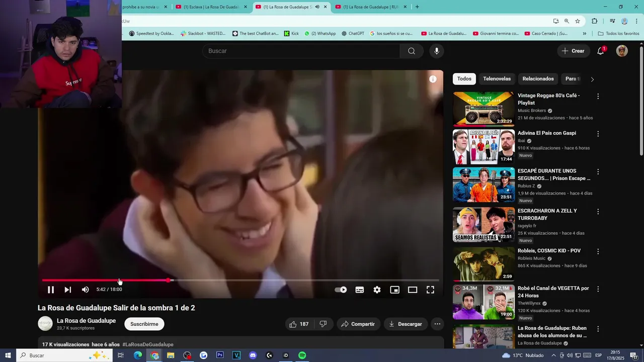
Task: Pause the video playback
Action: [51, 290]
